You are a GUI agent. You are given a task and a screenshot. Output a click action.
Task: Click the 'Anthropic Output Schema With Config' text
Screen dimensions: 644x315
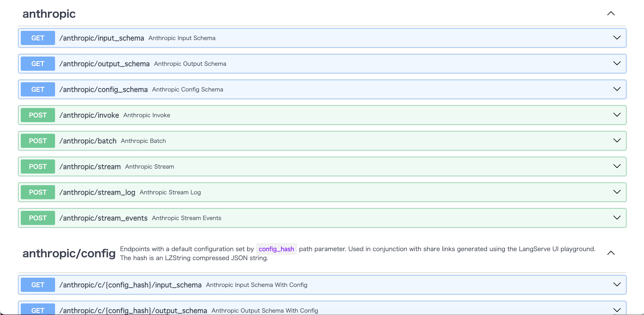click(265, 310)
